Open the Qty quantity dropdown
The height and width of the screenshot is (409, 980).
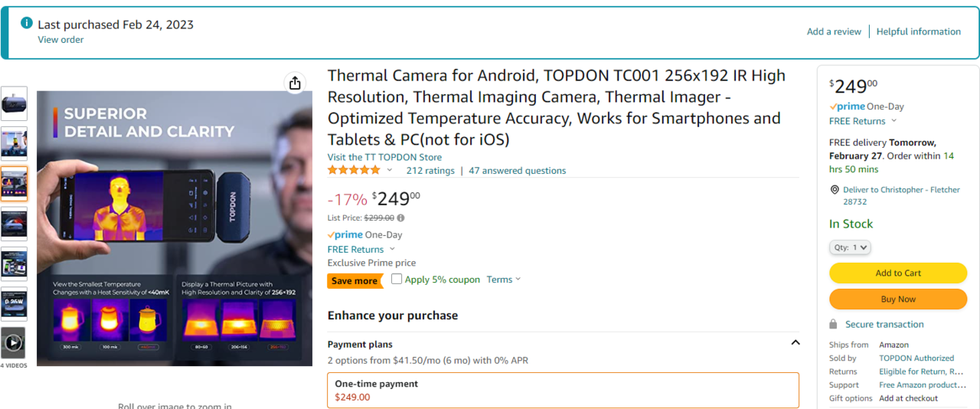(x=850, y=247)
